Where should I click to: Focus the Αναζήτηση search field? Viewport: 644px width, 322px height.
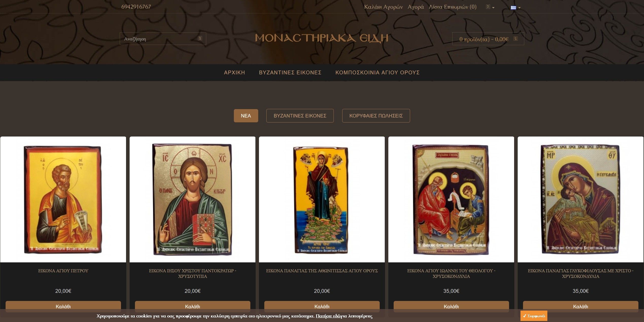point(163,39)
